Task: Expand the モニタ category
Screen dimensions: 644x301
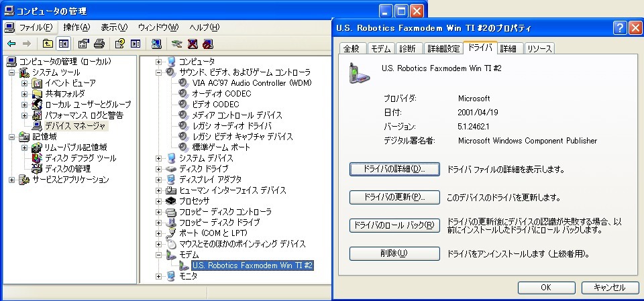Action: 158,277
